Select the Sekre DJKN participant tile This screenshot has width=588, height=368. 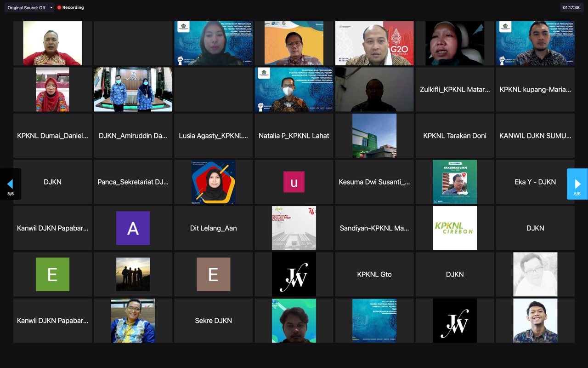click(x=213, y=321)
